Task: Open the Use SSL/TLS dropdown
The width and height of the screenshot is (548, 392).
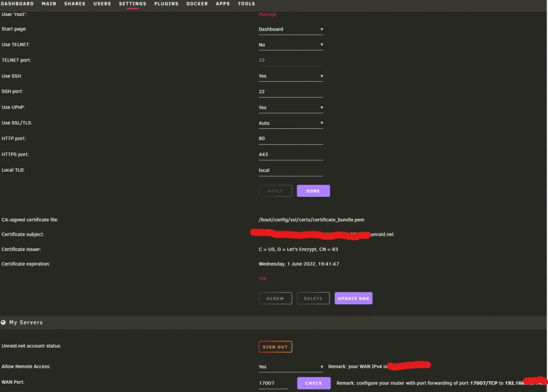Action: 291,123
